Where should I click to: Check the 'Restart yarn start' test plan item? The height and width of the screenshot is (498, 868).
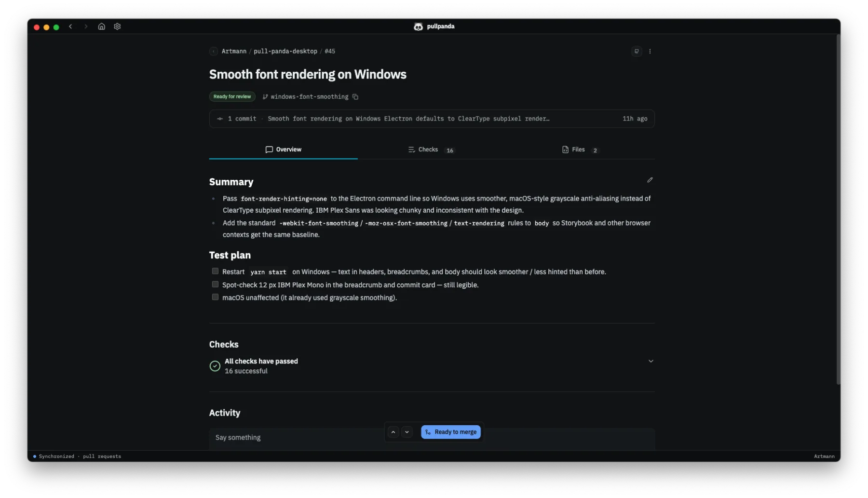click(x=215, y=271)
